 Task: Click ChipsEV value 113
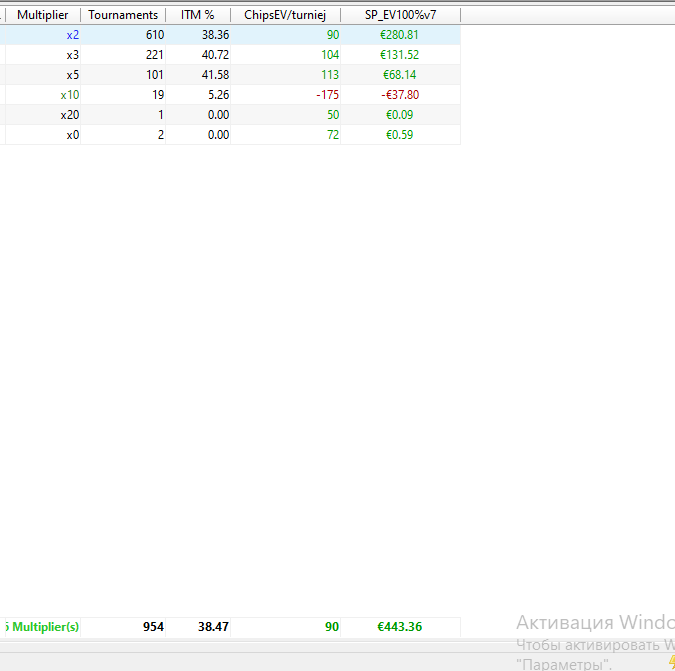(x=330, y=75)
